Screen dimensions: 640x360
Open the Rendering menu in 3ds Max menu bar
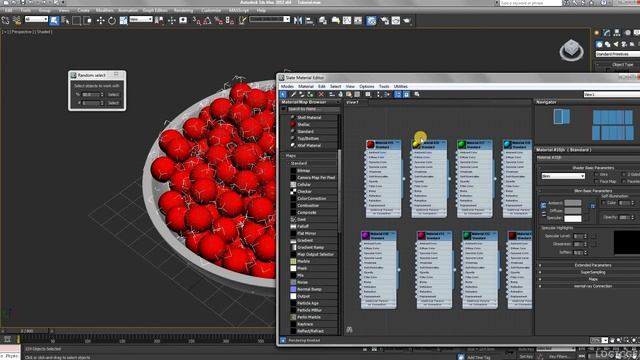click(x=183, y=10)
